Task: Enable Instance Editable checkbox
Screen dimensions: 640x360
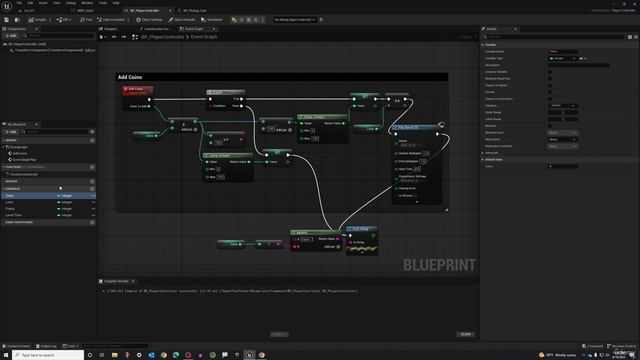Action: tap(550, 72)
